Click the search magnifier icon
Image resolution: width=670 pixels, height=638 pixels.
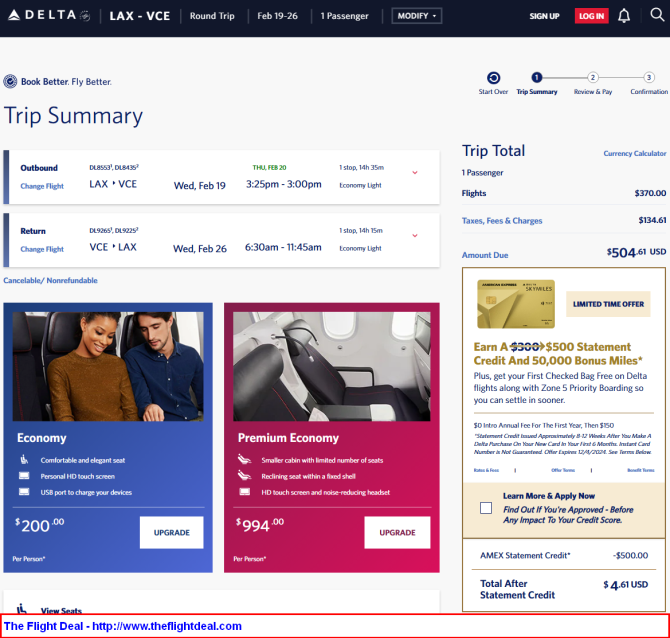point(656,15)
